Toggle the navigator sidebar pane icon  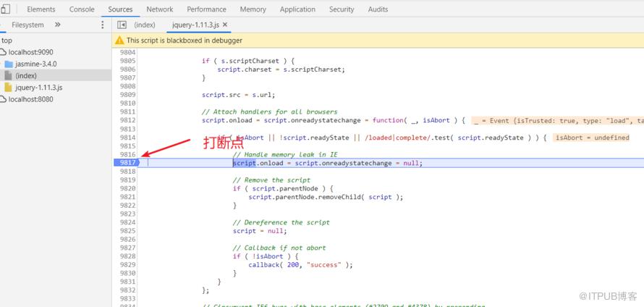click(122, 25)
